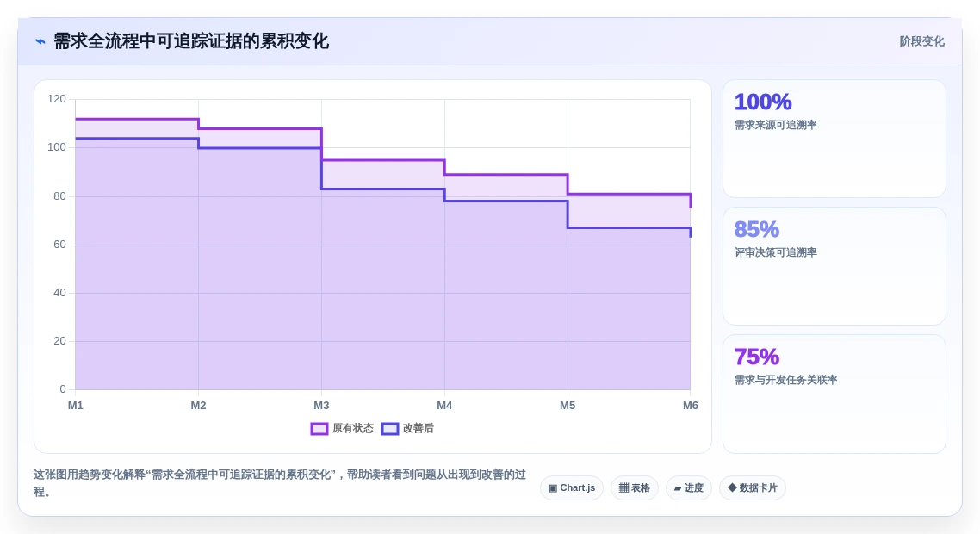980x534 pixels.
Task: Click the 0 y-axis value
Action: coord(63,389)
